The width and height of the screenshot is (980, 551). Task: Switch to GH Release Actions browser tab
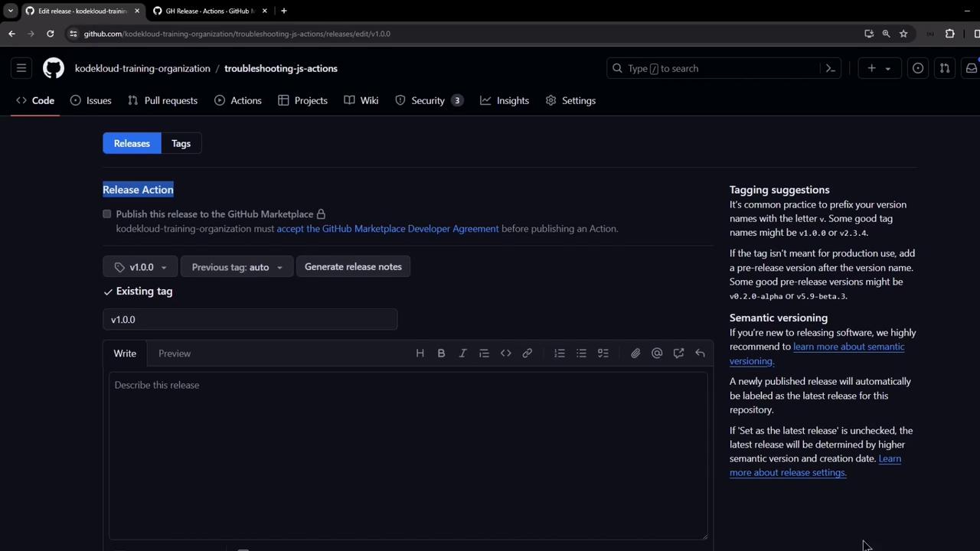pos(211,11)
